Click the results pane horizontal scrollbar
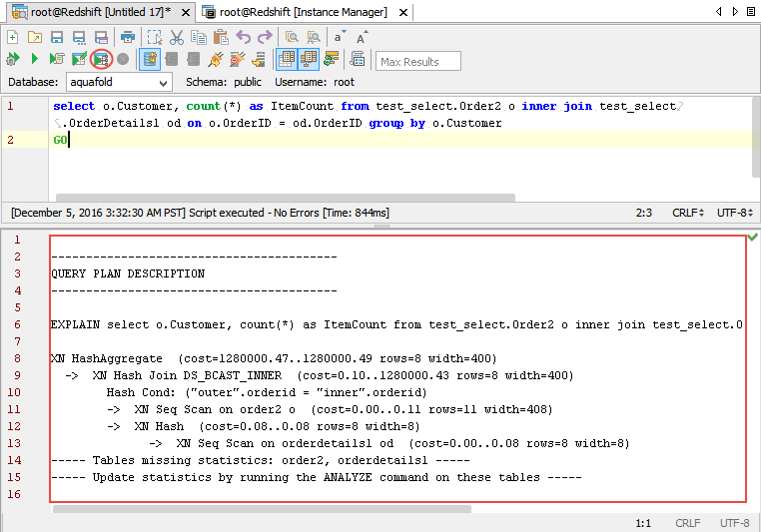761x532 pixels. (262, 509)
